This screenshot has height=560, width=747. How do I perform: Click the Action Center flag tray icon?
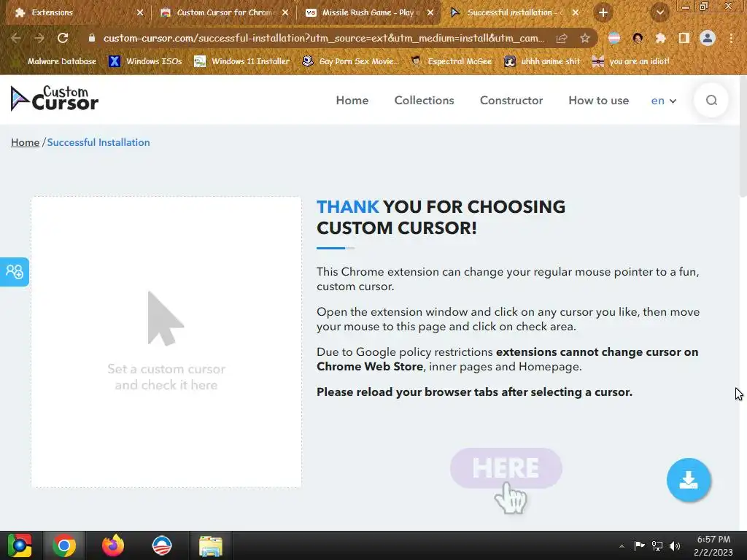point(639,545)
